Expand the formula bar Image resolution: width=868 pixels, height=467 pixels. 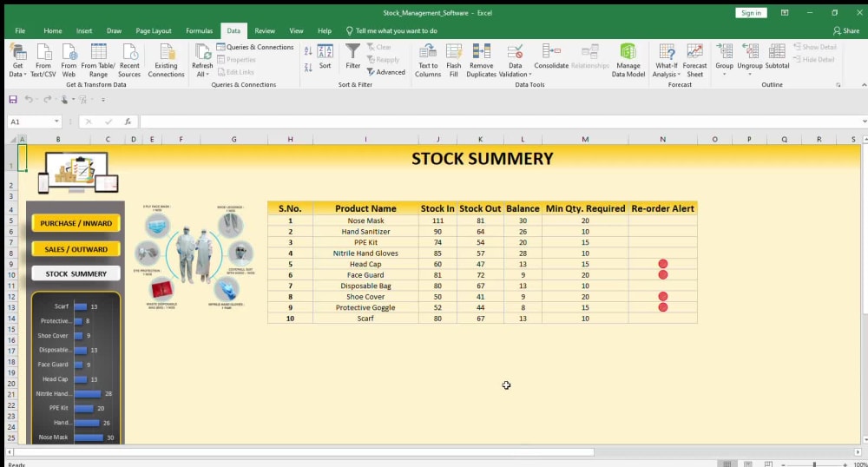[x=865, y=122]
